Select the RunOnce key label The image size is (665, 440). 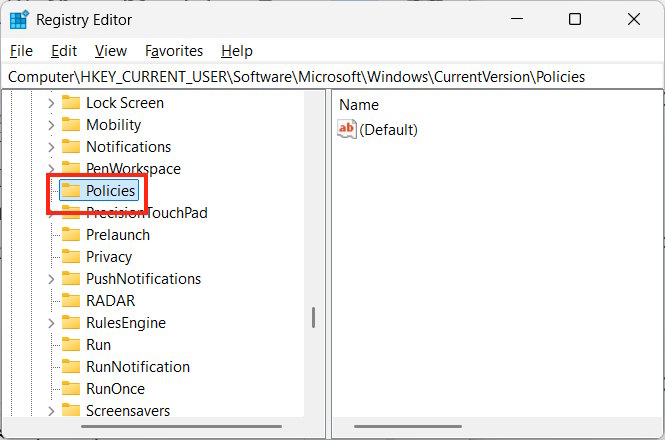[x=115, y=389]
